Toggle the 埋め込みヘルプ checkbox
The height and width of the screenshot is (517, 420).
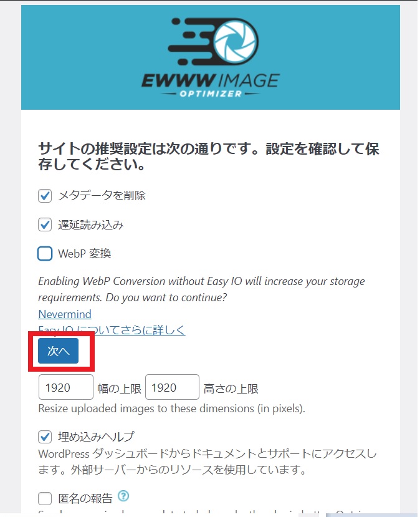point(45,437)
